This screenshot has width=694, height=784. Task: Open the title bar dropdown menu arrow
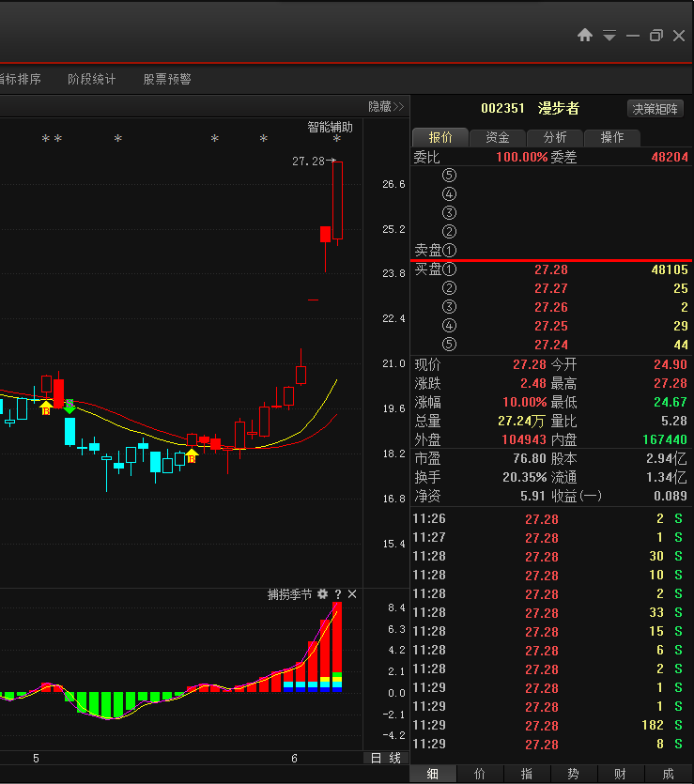609,36
